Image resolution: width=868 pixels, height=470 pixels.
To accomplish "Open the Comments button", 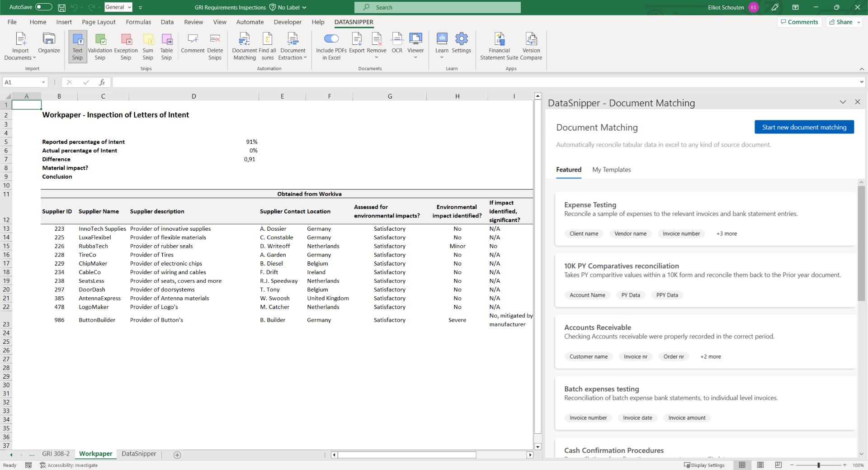I will coord(799,22).
